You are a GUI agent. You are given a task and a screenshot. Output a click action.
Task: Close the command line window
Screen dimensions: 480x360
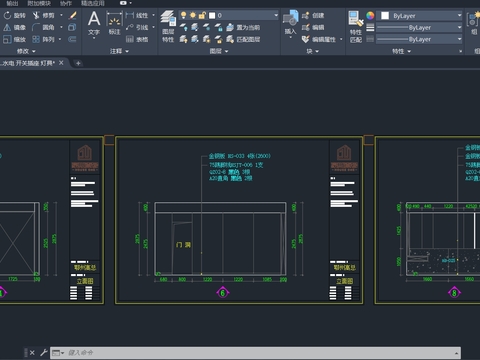point(32,352)
